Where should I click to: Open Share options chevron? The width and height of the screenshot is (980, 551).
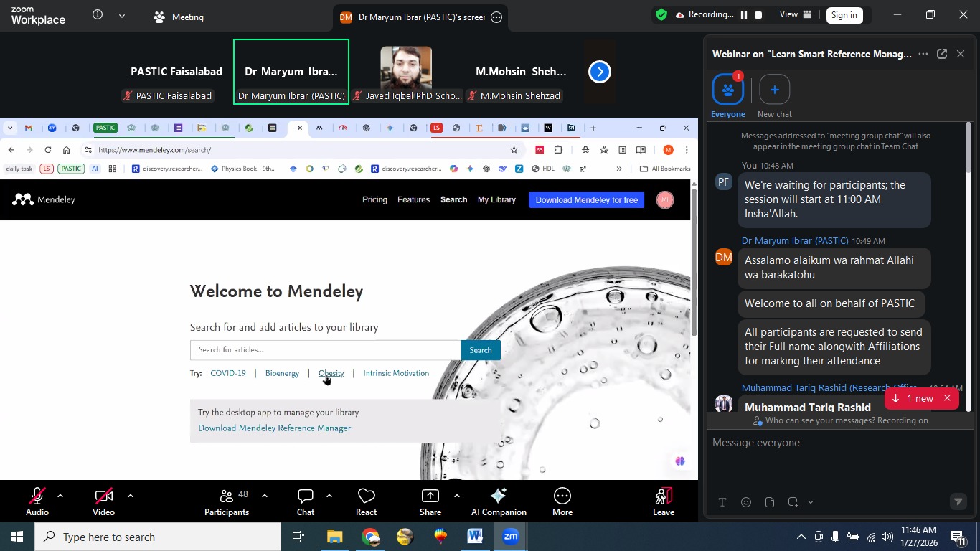pos(456,495)
